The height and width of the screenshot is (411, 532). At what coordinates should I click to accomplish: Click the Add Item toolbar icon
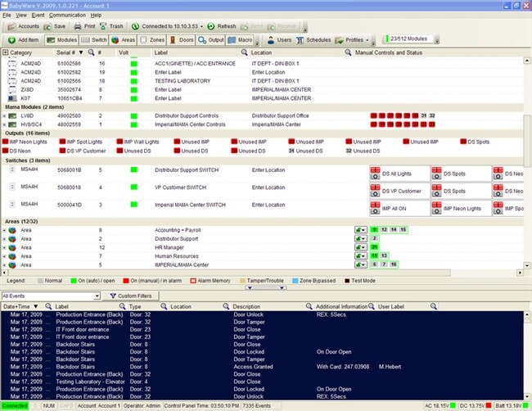click(x=23, y=39)
